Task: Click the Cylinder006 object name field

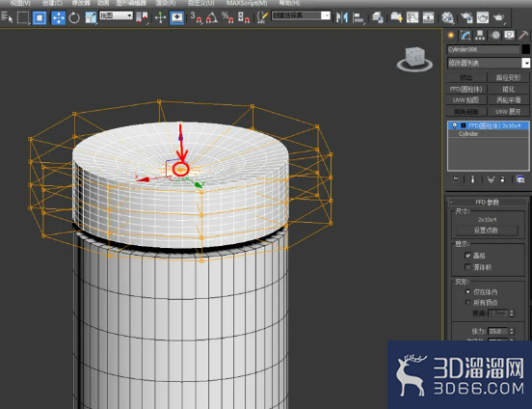Action: [x=483, y=49]
